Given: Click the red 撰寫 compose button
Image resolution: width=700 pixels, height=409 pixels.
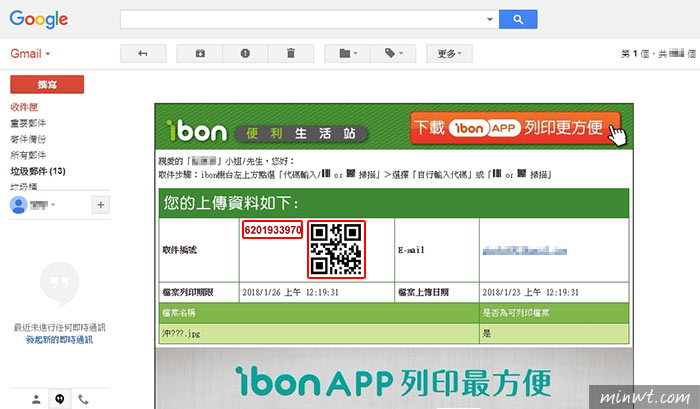Looking at the screenshot, I should coord(47,84).
